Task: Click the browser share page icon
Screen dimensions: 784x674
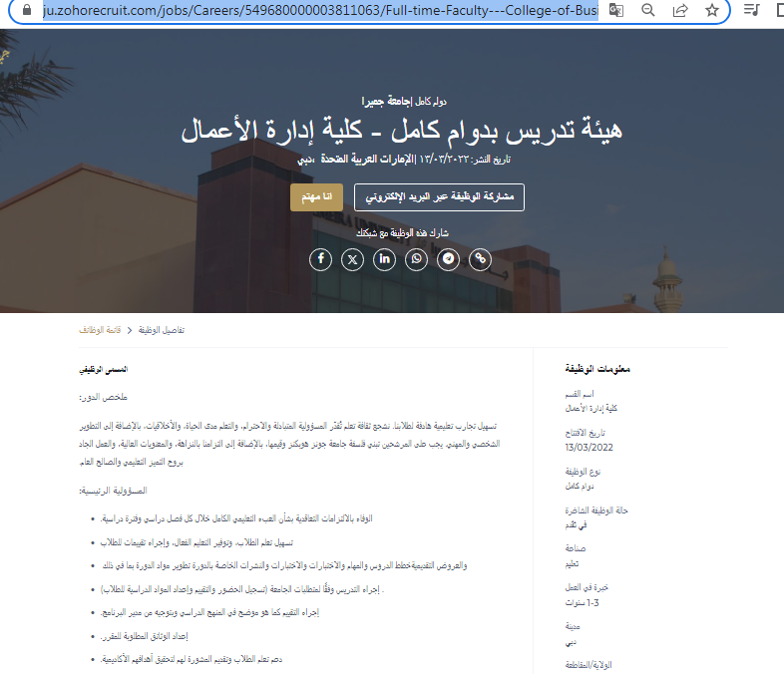Action: tap(680, 11)
